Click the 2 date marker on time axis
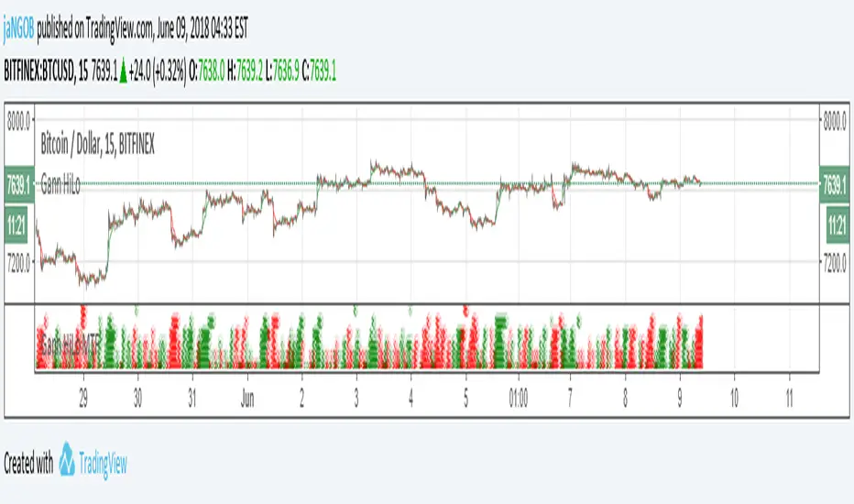The height and width of the screenshot is (504, 854). tap(301, 399)
